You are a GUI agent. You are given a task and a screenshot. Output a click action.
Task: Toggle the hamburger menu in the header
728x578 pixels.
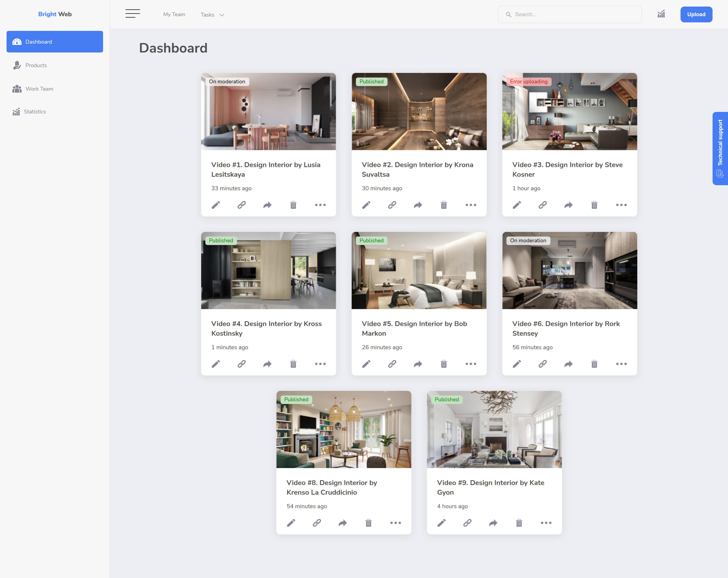point(133,14)
